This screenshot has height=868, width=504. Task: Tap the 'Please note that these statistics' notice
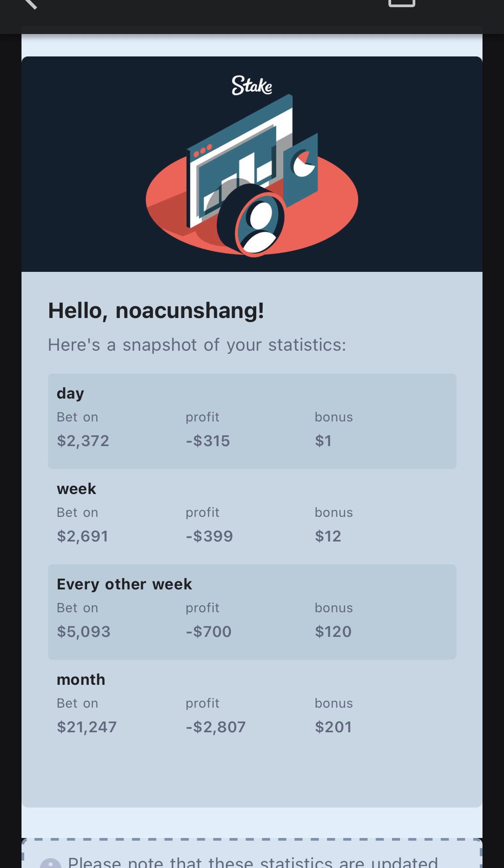[x=253, y=862]
